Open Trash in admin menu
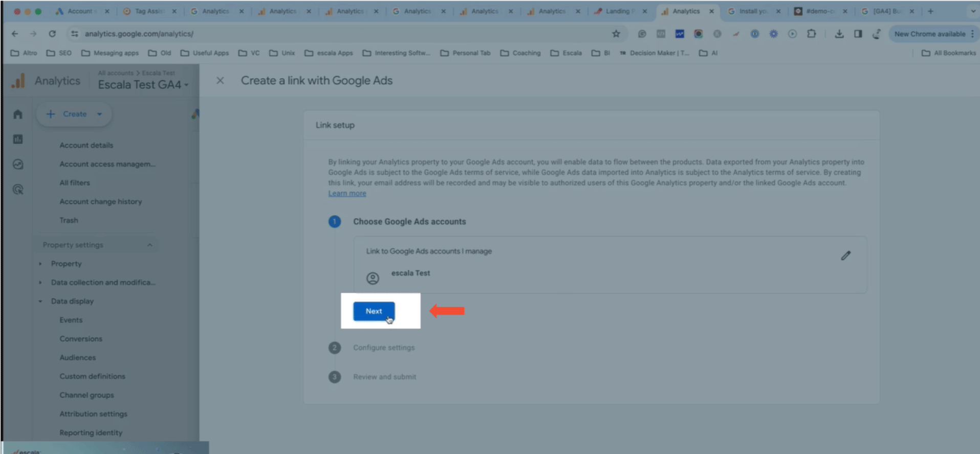 click(x=69, y=220)
